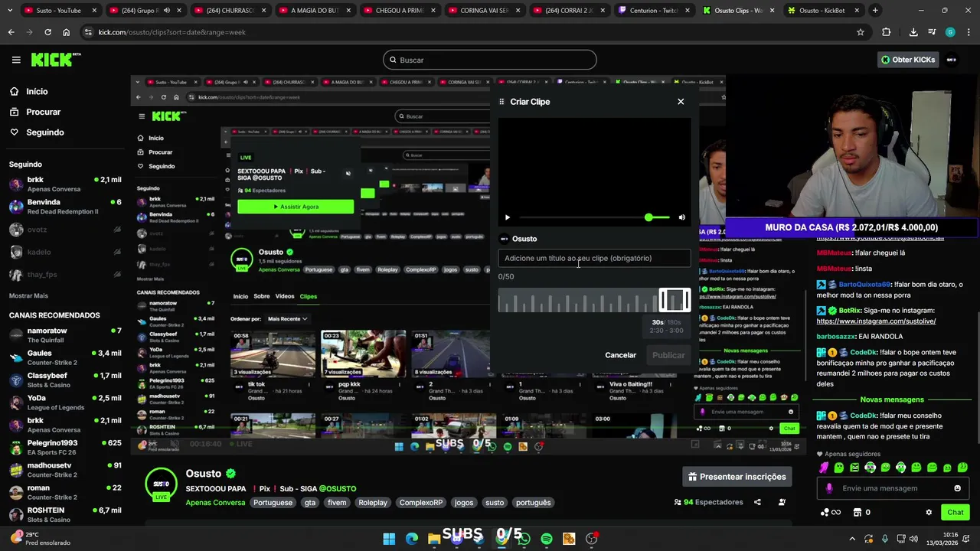Screen dimensions: 980x551
Task: Click the fivem tag
Action: pyautogui.click(x=337, y=503)
